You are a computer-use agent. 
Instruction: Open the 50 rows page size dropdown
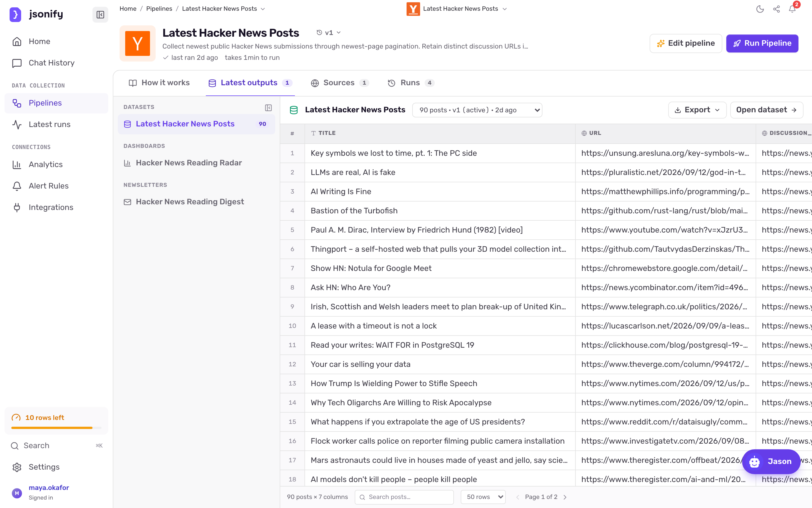(x=483, y=497)
